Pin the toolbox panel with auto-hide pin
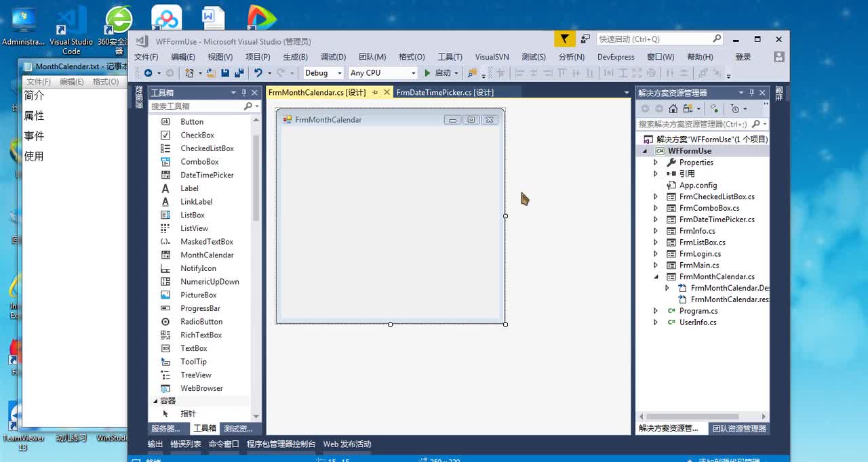The width and height of the screenshot is (868, 462). 244,93
